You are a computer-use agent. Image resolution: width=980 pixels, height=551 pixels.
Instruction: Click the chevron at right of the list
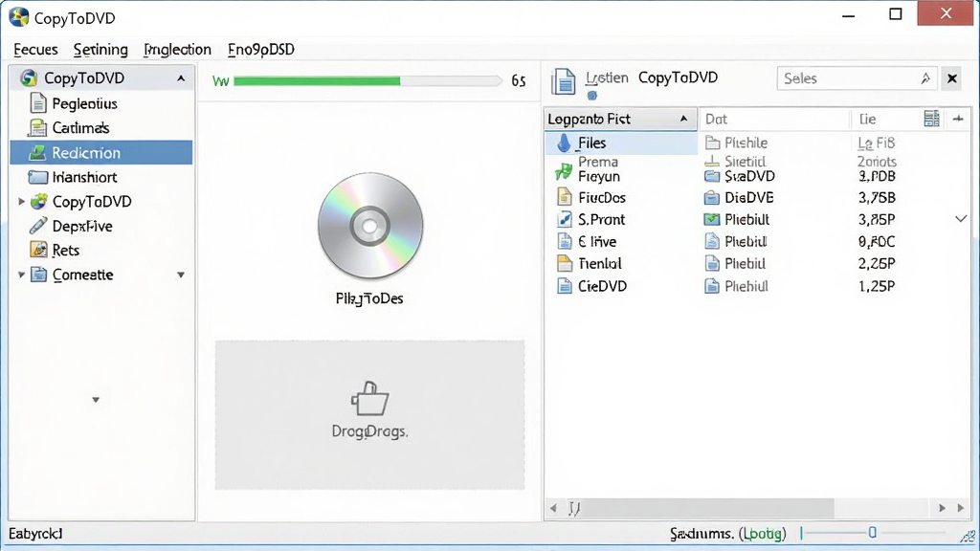[961, 219]
